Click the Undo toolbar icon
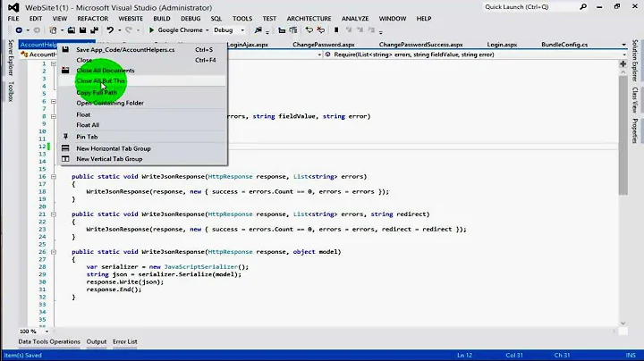The width and height of the screenshot is (644, 361). tap(110, 30)
